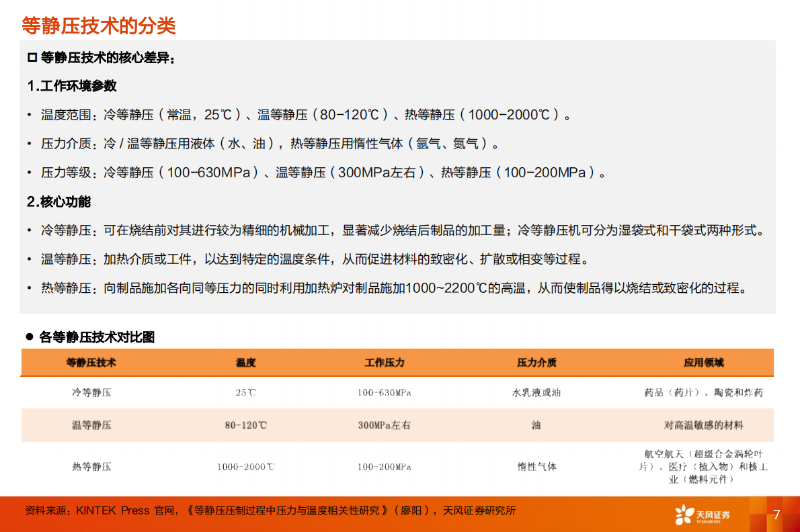Click the table header 等静压技术
800x532 pixels.
[91, 363]
